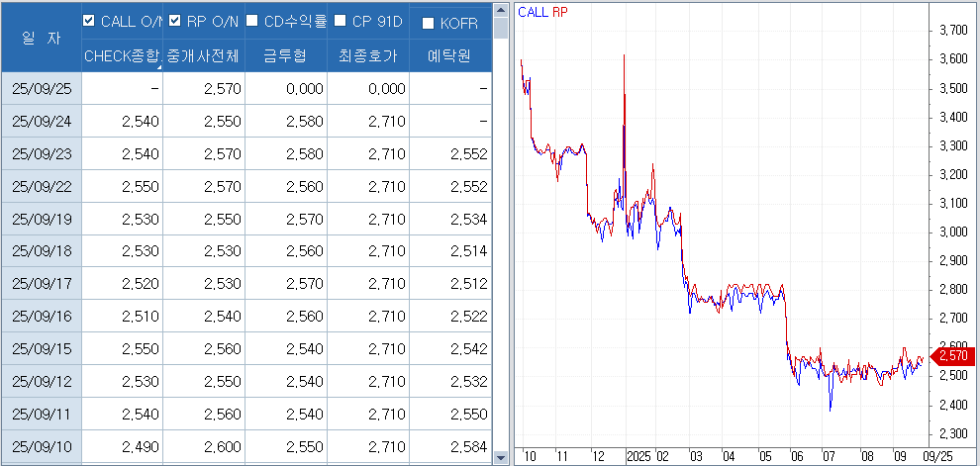Click the table vertical scrollbar thumb
The height and width of the screenshot is (466, 980).
coord(500,30)
